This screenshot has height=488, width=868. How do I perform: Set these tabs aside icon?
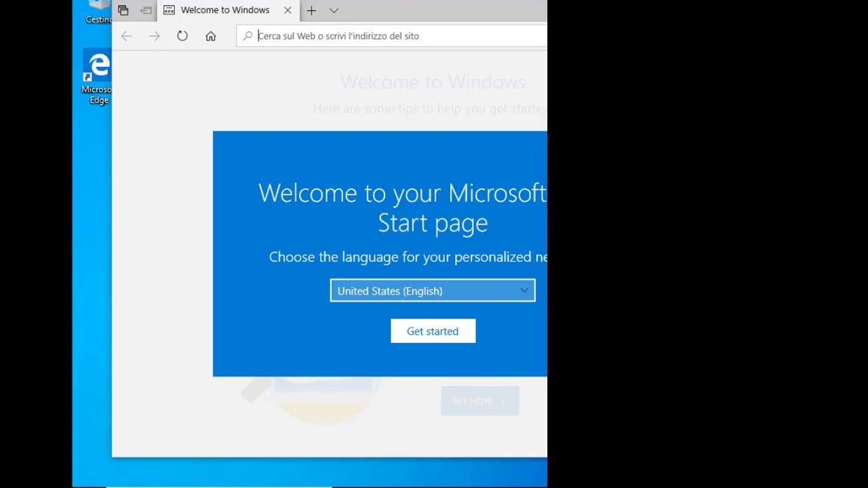(x=146, y=10)
